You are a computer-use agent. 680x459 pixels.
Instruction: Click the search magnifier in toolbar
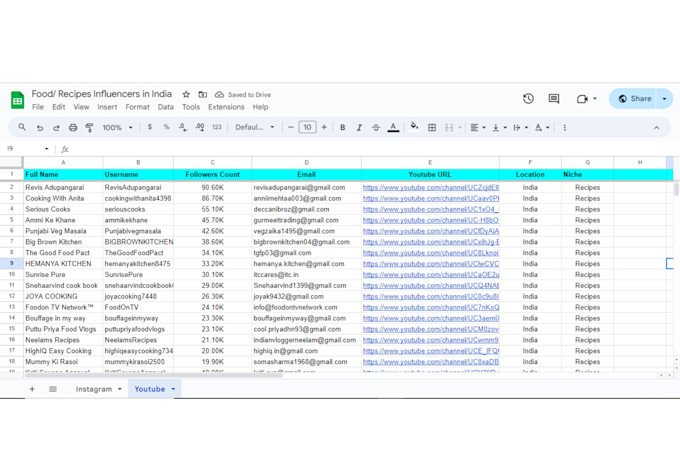click(x=22, y=127)
